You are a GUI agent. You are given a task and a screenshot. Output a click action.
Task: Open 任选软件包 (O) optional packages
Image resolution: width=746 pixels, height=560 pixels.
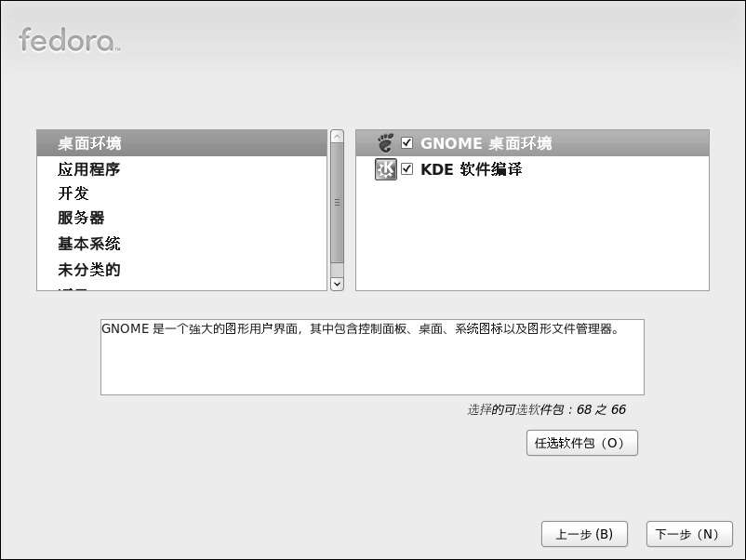[x=582, y=443]
